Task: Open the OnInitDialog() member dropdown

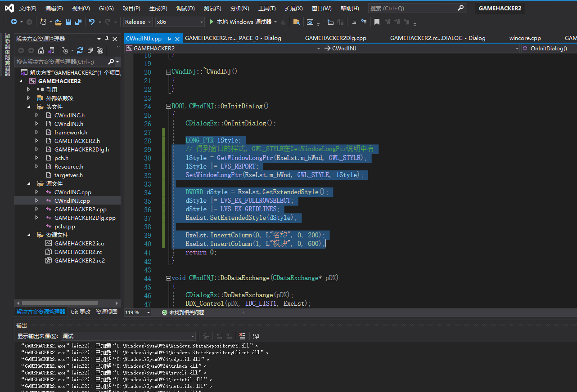Action: point(549,48)
